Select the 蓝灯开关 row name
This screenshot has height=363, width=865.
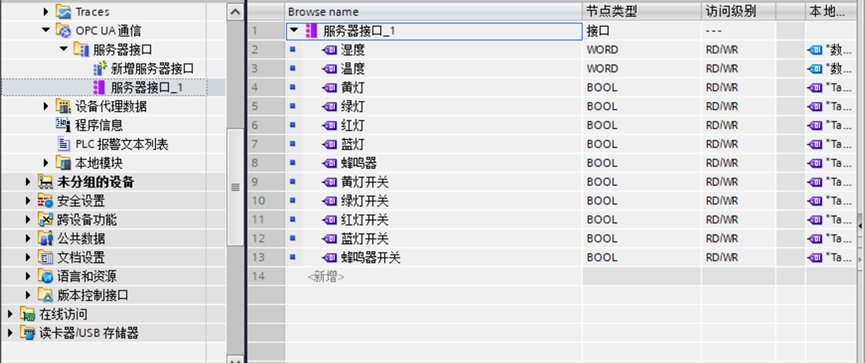coord(365,238)
